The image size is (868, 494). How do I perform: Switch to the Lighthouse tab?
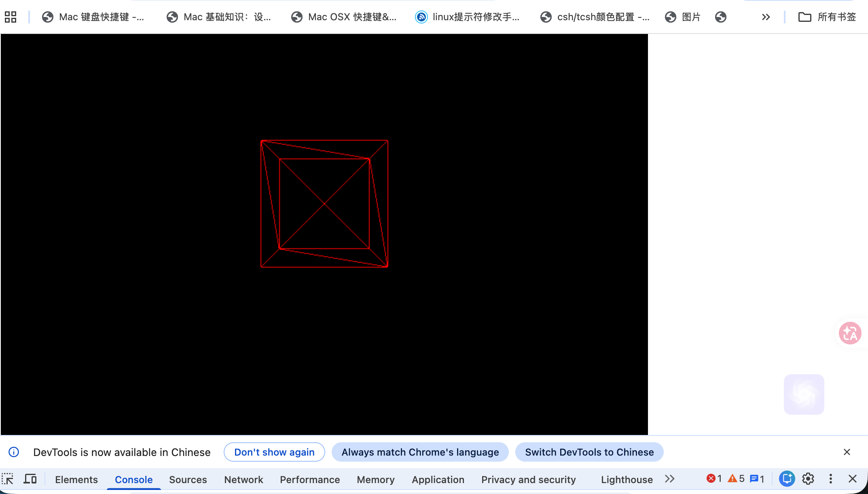pyautogui.click(x=627, y=479)
